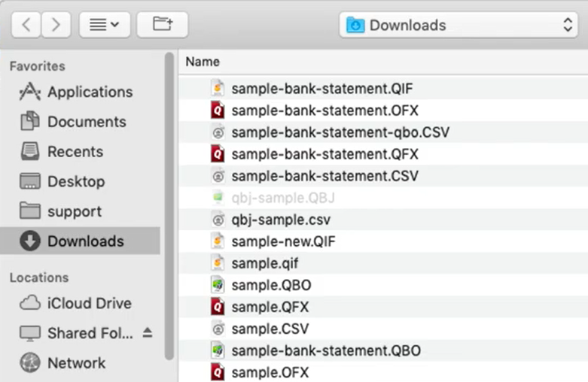The image size is (588, 382).
Task: Select file sample-bank-statement.QIF
Action: tap(383, 89)
